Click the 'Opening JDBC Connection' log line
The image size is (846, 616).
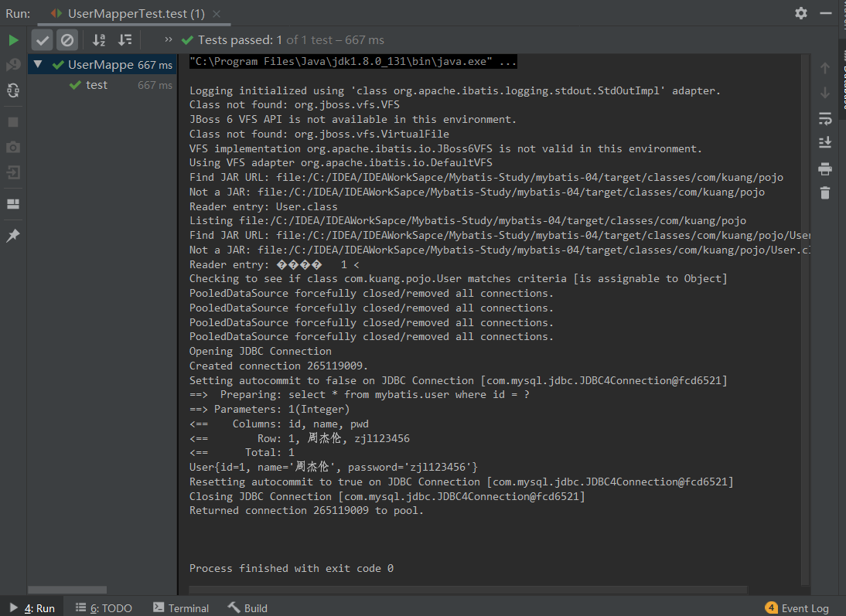(260, 351)
